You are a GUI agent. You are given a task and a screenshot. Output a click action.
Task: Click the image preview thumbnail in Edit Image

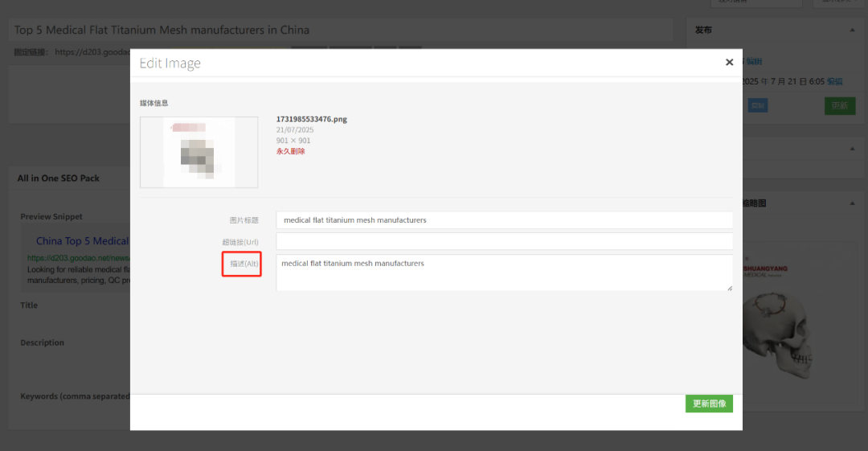(x=199, y=152)
